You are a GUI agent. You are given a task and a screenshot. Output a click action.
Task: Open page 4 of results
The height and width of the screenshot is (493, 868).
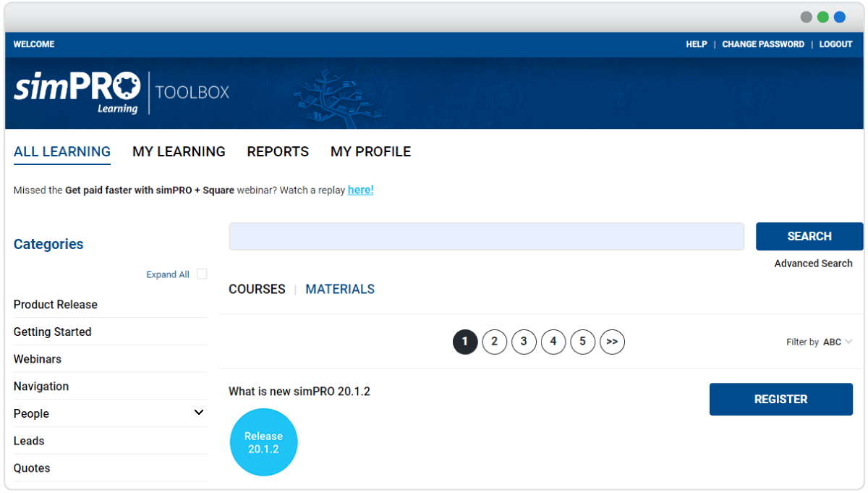coord(553,342)
